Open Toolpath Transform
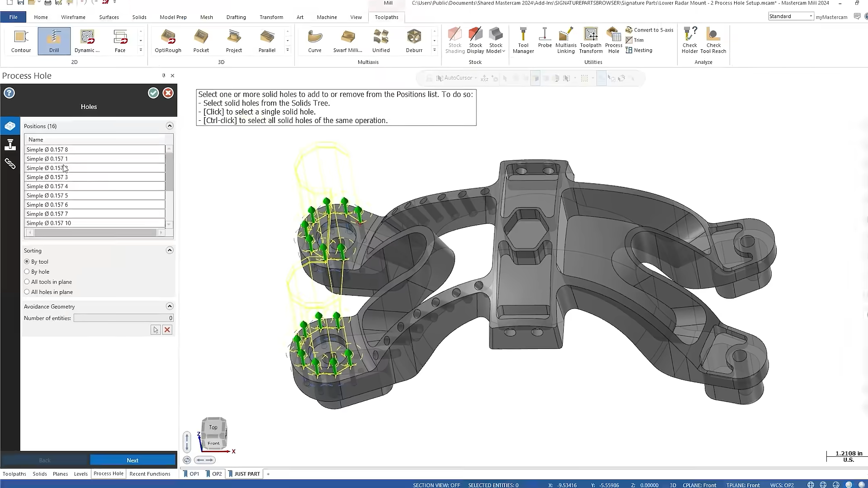Viewport: 868px width, 488px height. pos(591,41)
